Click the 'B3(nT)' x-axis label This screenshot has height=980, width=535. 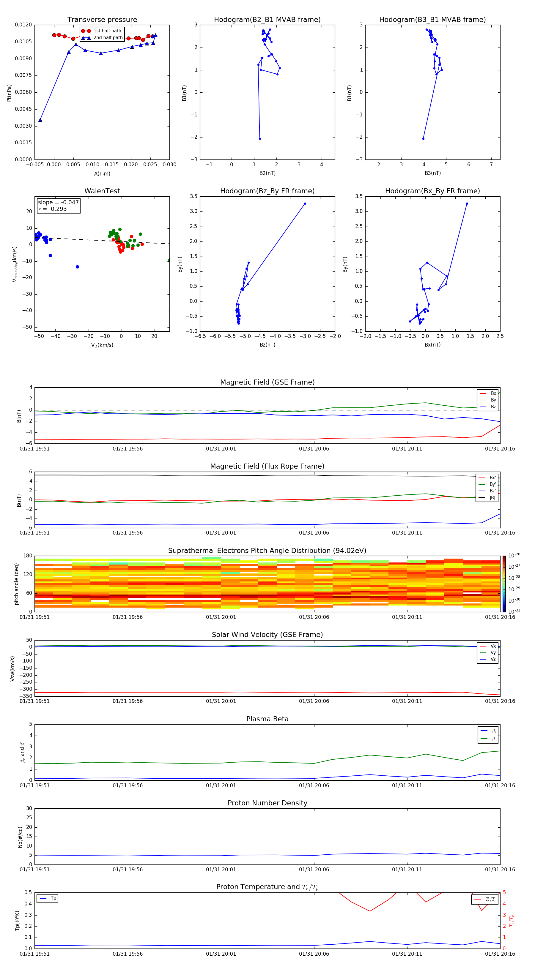(x=432, y=173)
